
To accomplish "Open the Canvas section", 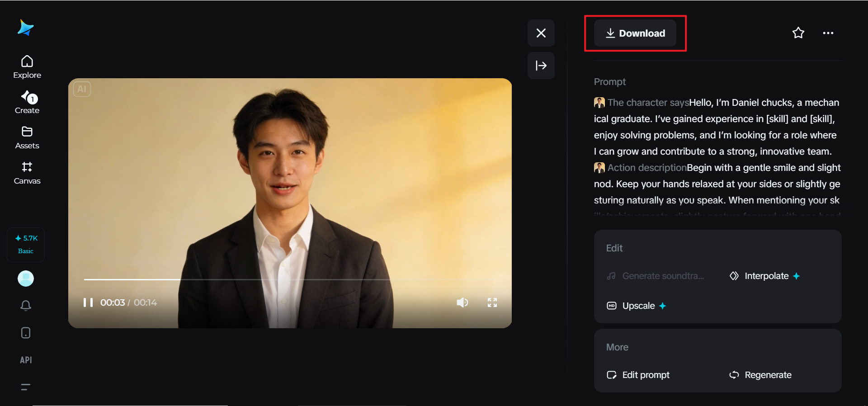I will (x=27, y=173).
